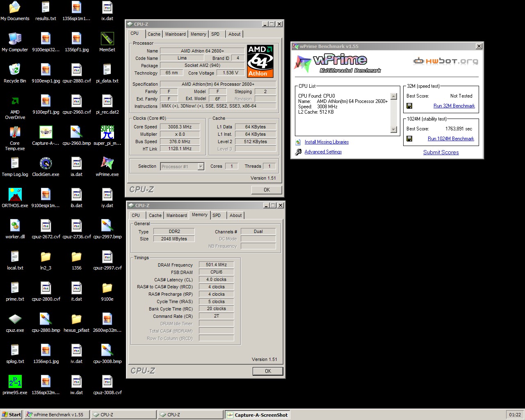Click the Core Voltage 1.536 V value
This screenshot has width=525, height=420.
(231, 73)
